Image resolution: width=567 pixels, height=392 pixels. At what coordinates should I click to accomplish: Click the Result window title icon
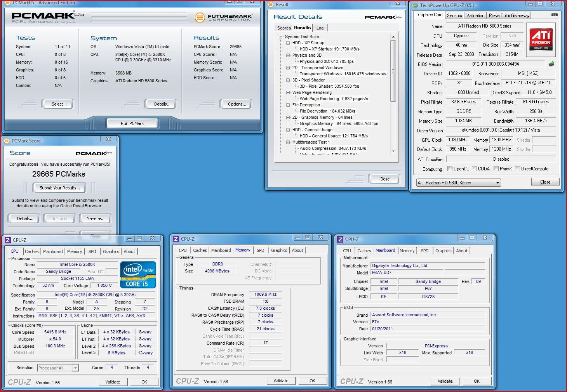pyautogui.click(x=271, y=5)
